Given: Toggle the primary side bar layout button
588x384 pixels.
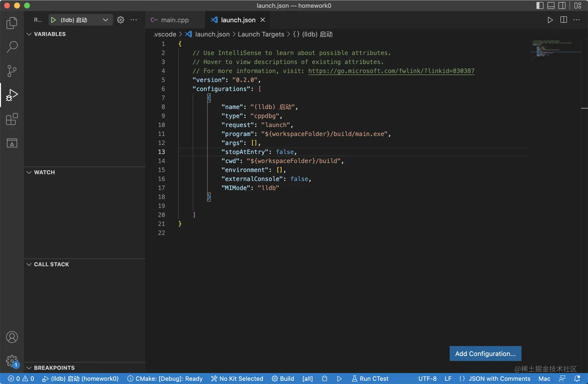Looking at the screenshot, I should pos(540,5).
